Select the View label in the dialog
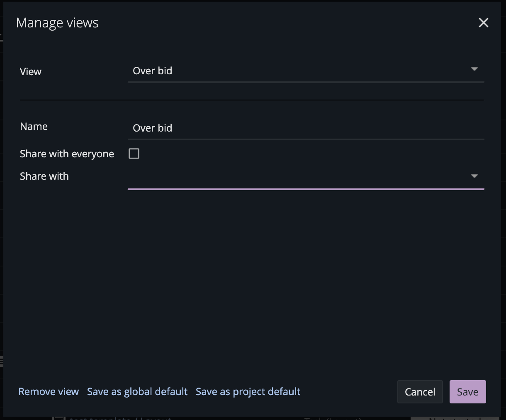Screen dimensions: 506x420 pyautogui.click(x=30, y=71)
